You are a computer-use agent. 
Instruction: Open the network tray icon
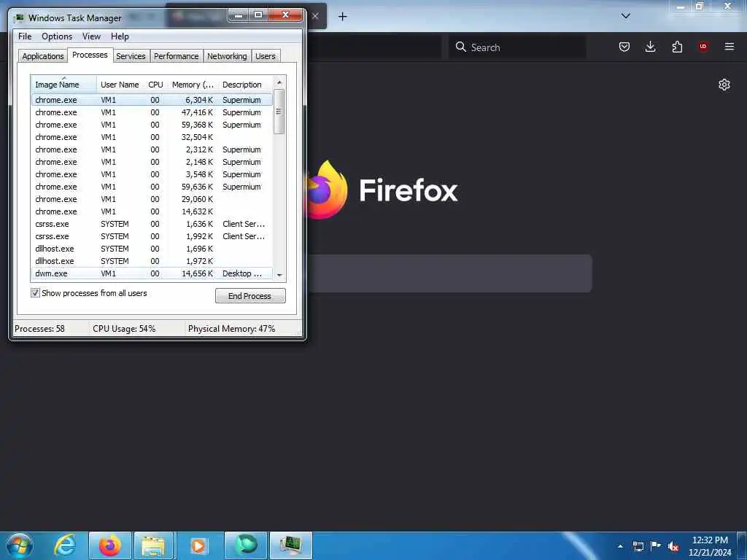point(638,546)
